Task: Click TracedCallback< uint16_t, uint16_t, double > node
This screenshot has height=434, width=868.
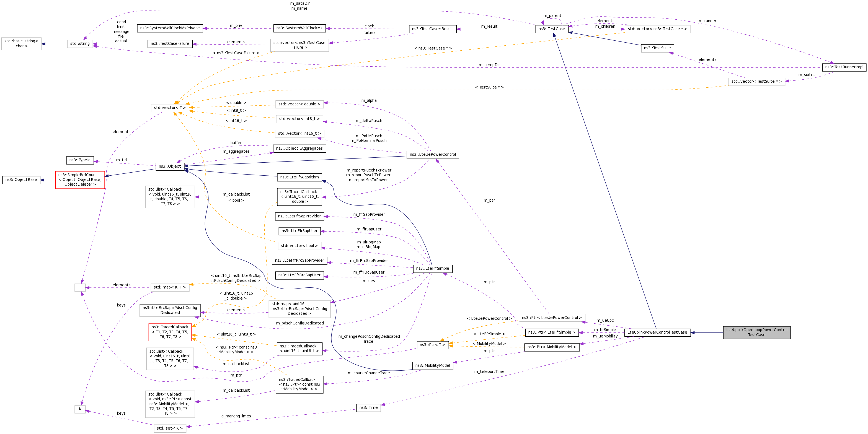Action: coord(299,197)
